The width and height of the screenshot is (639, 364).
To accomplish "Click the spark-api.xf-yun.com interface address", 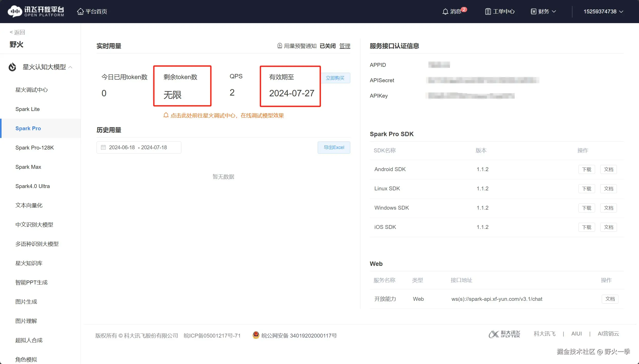I will (497, 299).
